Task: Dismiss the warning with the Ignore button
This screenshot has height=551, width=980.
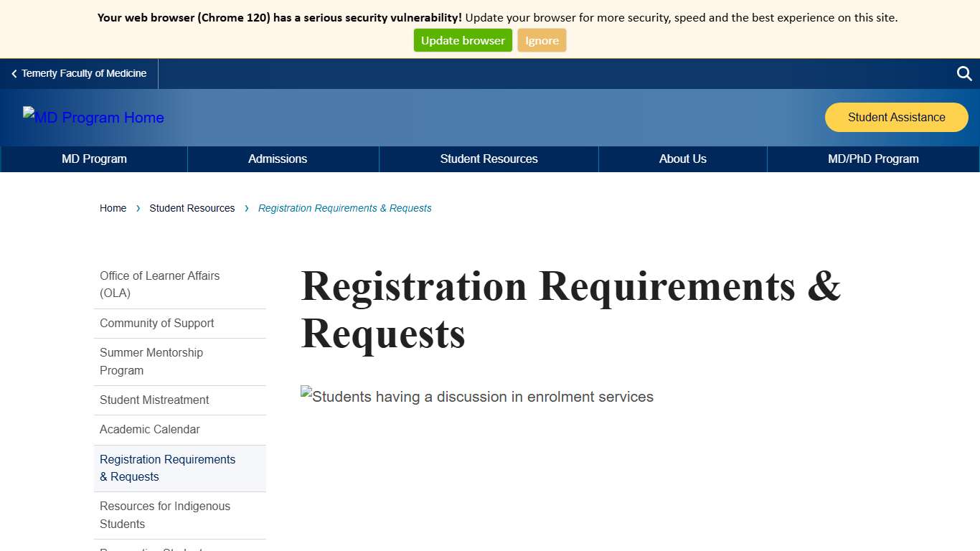Action: 542,40
